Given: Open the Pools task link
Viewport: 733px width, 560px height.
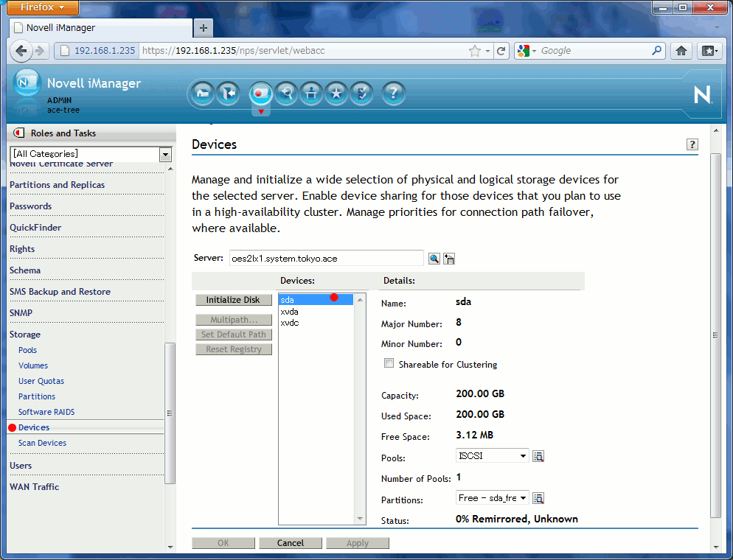Looking at the screenshot, I should pyautogui.click(x=27, y=350).
